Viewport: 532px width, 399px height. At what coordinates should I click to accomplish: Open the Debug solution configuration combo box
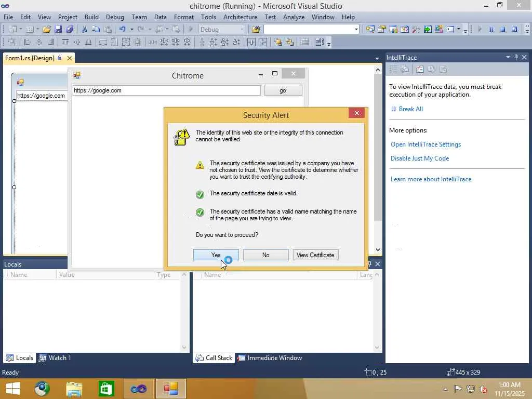(222, 30)
